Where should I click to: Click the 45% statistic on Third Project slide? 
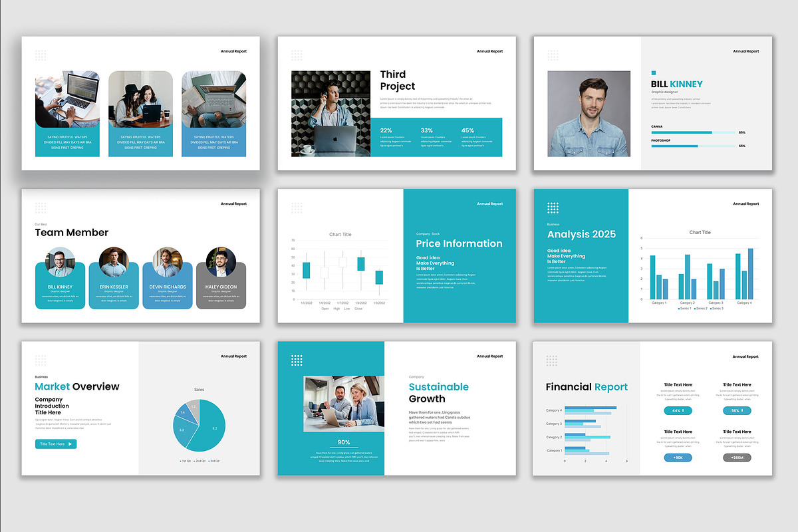[467, 130]
